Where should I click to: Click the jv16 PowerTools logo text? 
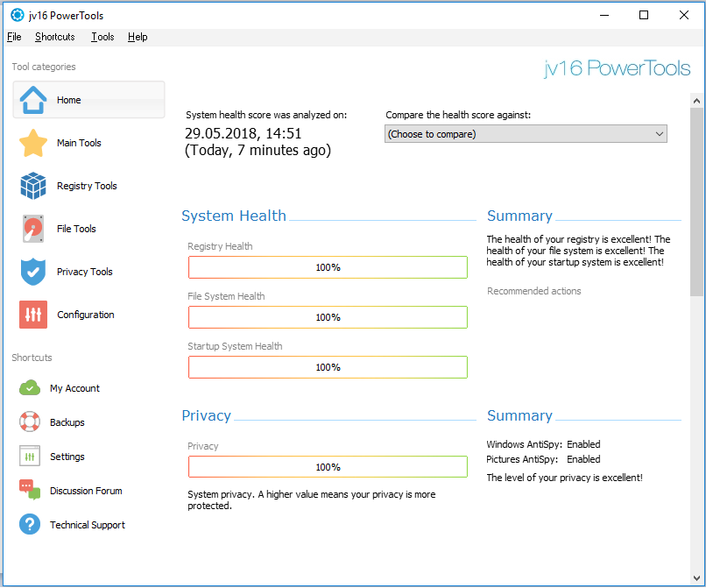[617, 68]
